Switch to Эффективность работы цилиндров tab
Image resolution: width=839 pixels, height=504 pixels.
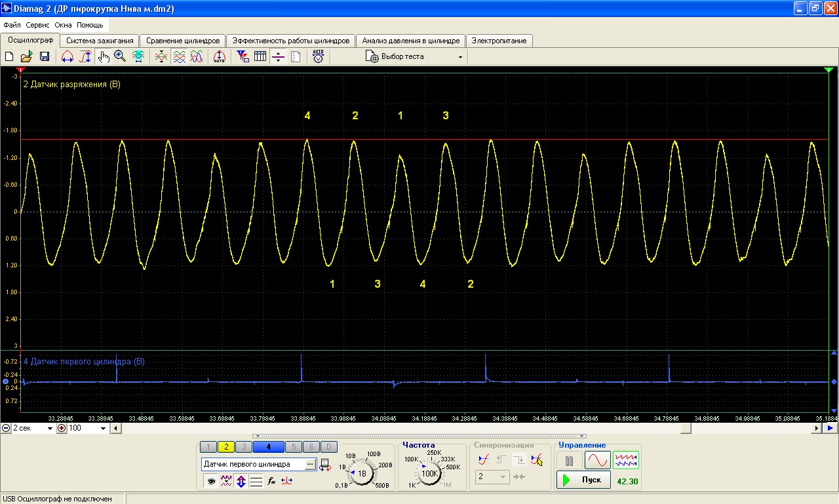pyautogui.click(x=291, y=41)
